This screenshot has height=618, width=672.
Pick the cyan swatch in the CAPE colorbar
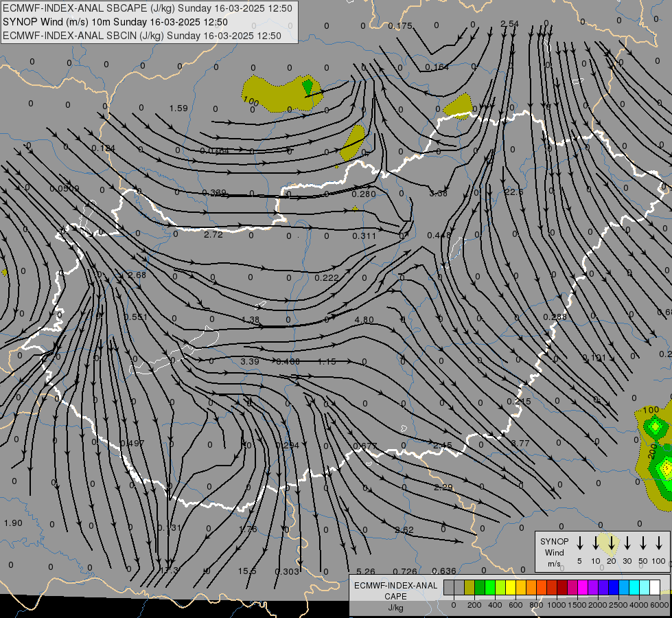pos(635,588)
